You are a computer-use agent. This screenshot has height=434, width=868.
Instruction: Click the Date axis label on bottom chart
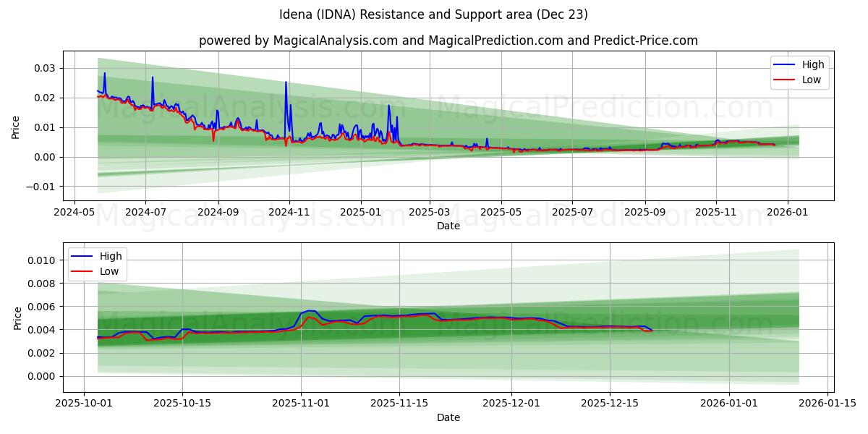point(448,417)
